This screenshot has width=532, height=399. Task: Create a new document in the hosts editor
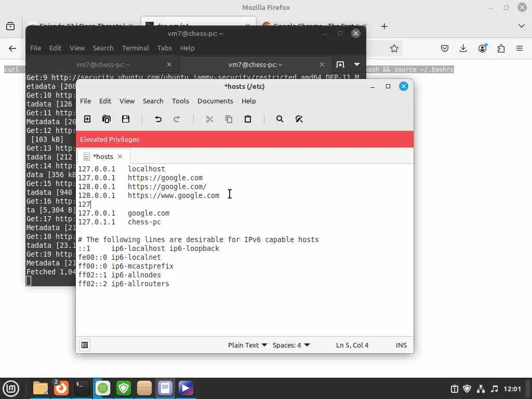87,119
